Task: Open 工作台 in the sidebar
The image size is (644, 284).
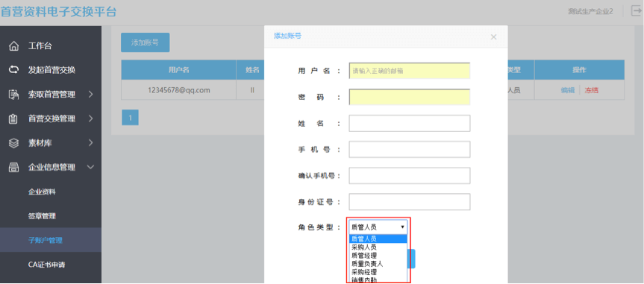Action: (40, 46)
